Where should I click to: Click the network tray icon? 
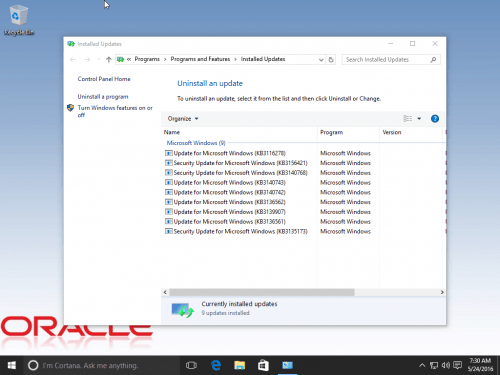click(x=434, y=366)
